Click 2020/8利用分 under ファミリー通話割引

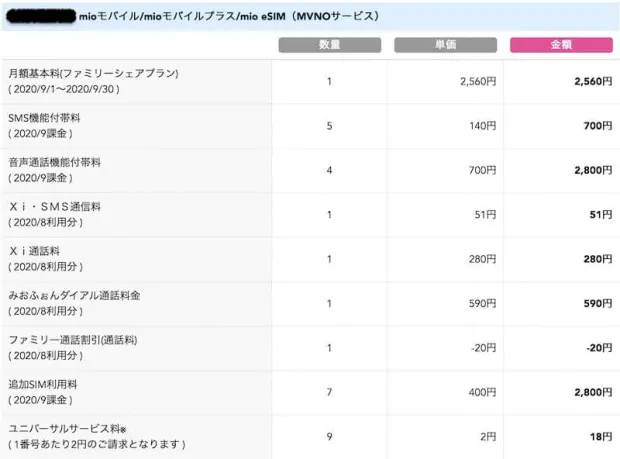point(45,356)
